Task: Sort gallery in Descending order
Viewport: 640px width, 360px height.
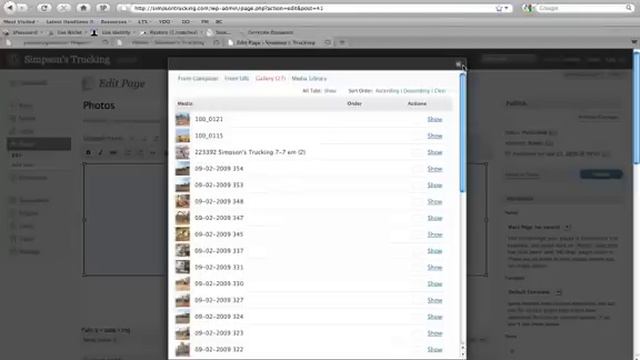Action: click(416, 91)
